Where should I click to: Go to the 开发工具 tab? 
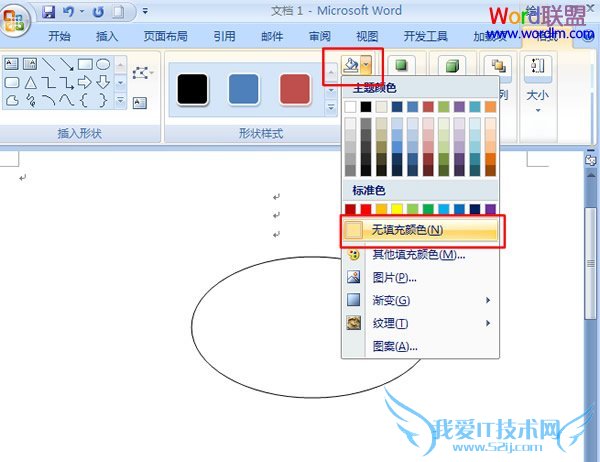click(426, 36)
